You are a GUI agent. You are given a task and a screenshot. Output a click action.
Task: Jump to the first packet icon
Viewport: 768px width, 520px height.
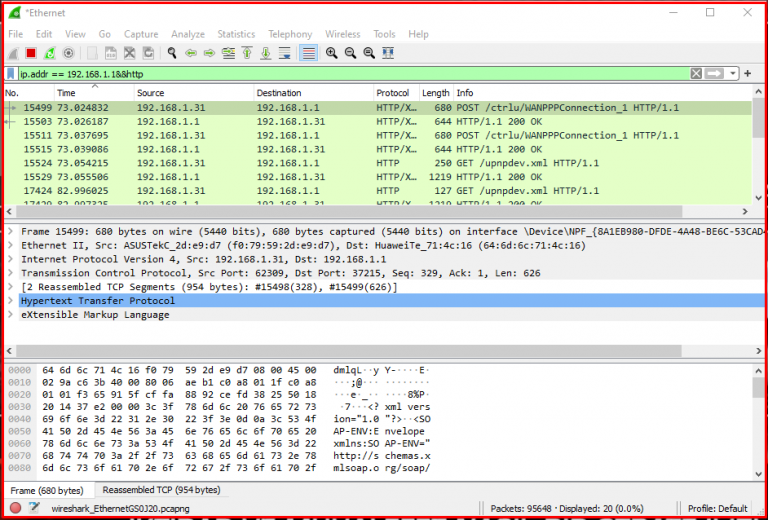click(x=247, y=53)
